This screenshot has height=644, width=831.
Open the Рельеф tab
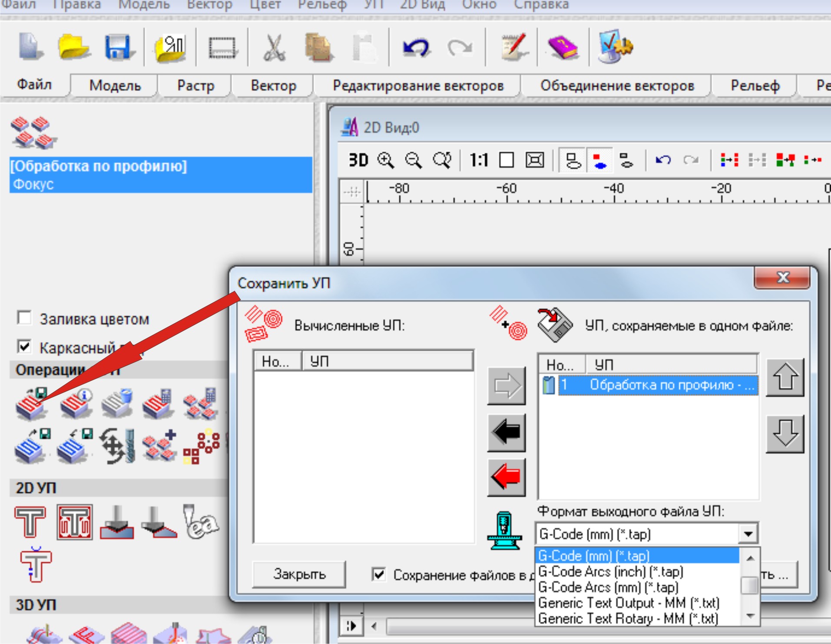tap(755, 86)
